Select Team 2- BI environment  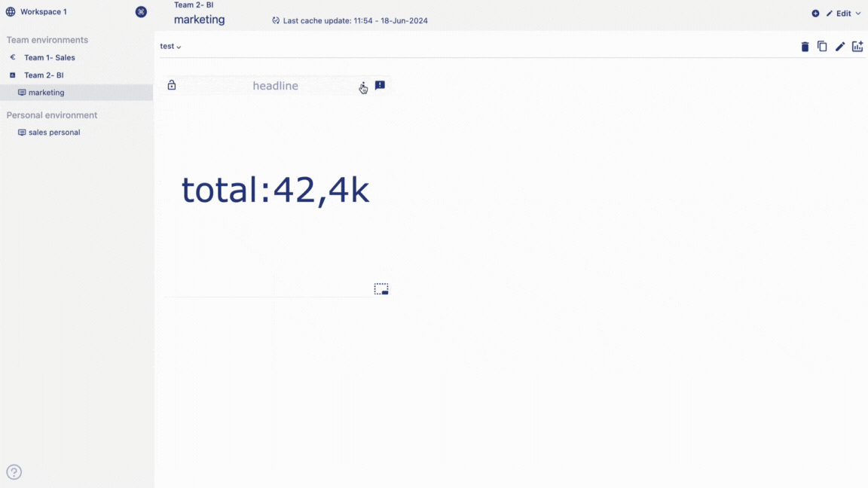click(x=43, y=75)
